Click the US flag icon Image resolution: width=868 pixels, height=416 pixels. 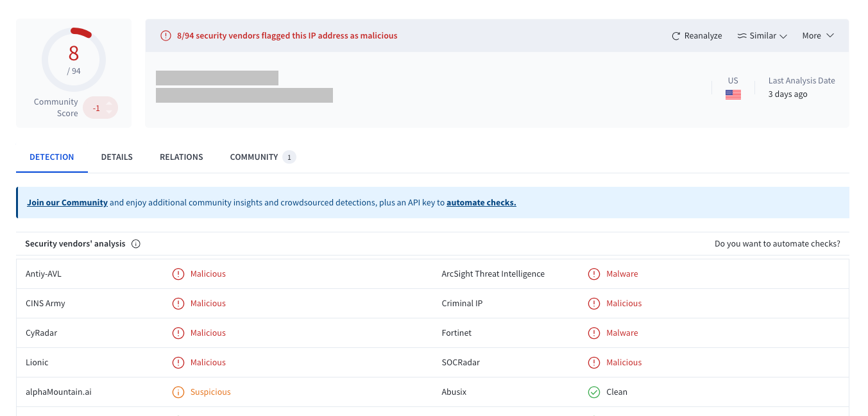[733, 94]
